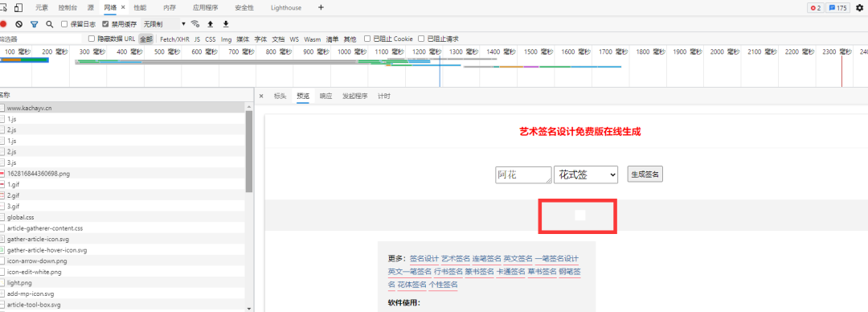The height and width of the screenshot is (312, 868).
Task: Filter requests by 文档 type
Action: (278, 39)
